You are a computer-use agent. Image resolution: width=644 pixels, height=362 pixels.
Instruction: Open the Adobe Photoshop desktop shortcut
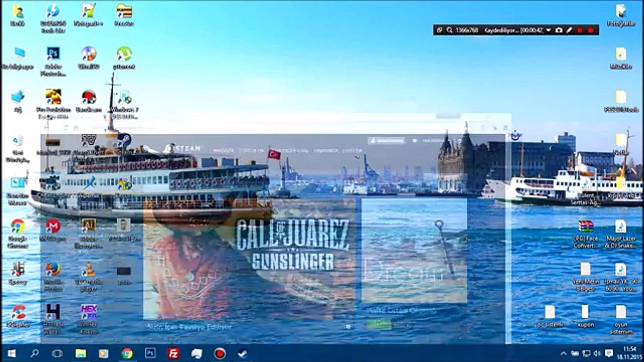pos(53,60)
